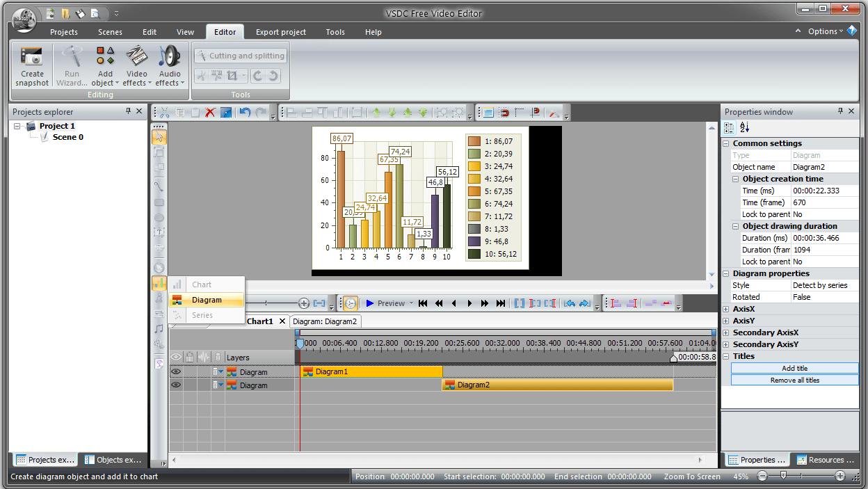Click the red magnet snapping icon
Viewport: 868px width, 489px height.
point(504,112)
